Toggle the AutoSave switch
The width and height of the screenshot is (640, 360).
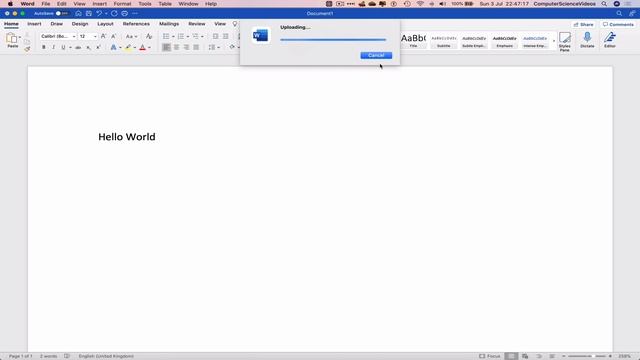tap(62, 13)
